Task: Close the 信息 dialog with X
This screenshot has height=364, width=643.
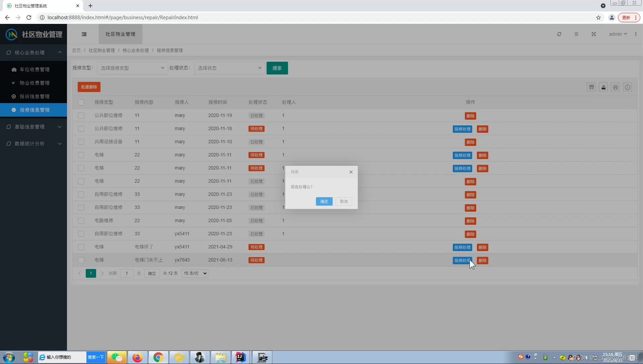Action: pos(351,172)
